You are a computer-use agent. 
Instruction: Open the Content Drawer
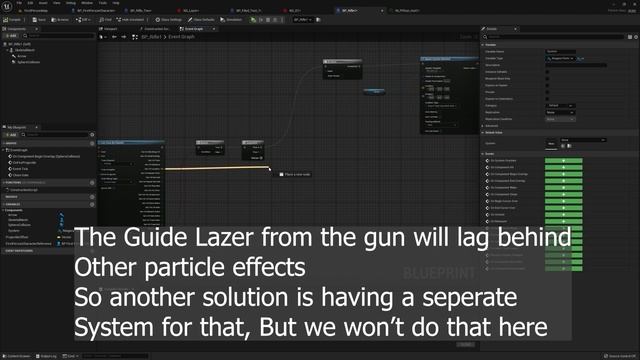click(16, 356)
